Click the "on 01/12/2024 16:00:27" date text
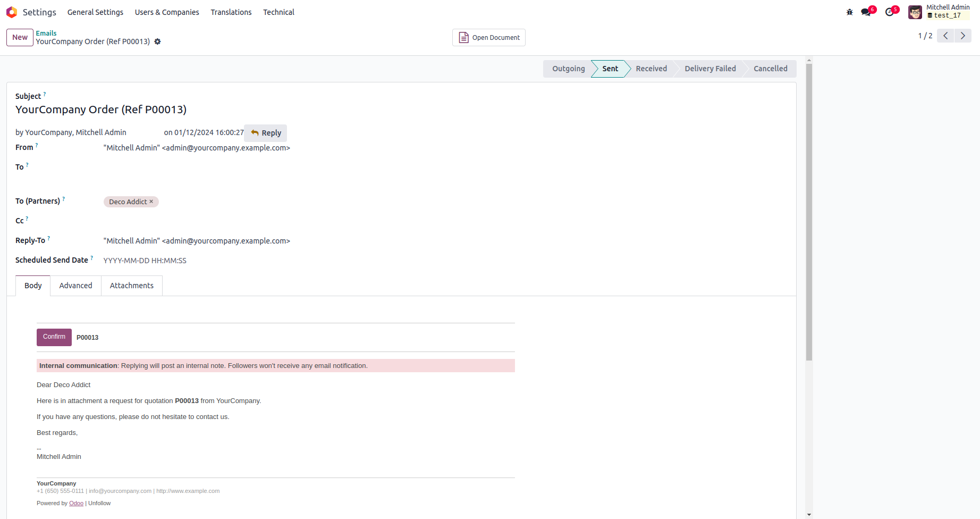The height and width of the screenshot is (519, 980). tap(204, 132)
